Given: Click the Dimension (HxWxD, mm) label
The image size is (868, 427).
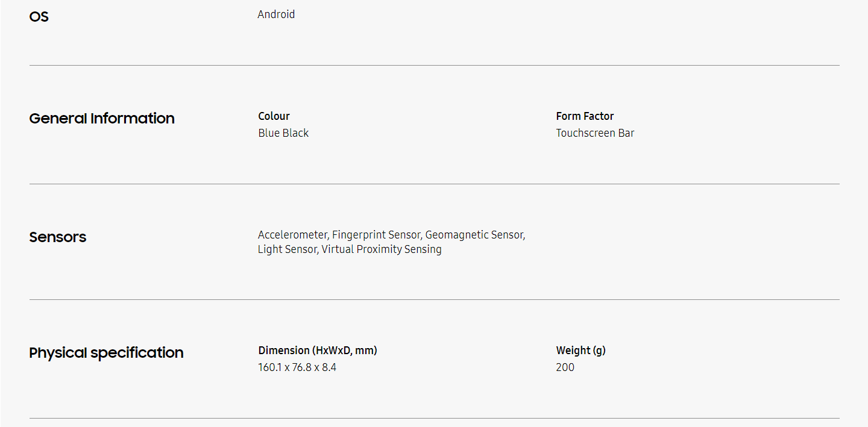Looking at the screenshot, I should 318,351.
